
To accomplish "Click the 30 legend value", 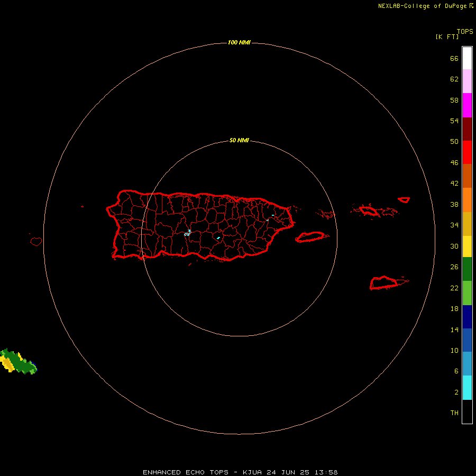I will (x=454, y=246).
